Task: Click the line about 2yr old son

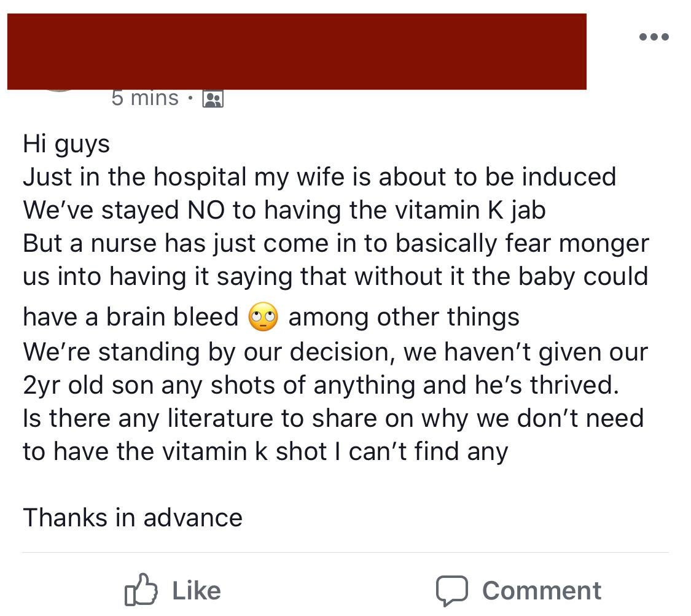Action: tap(321, 386)
